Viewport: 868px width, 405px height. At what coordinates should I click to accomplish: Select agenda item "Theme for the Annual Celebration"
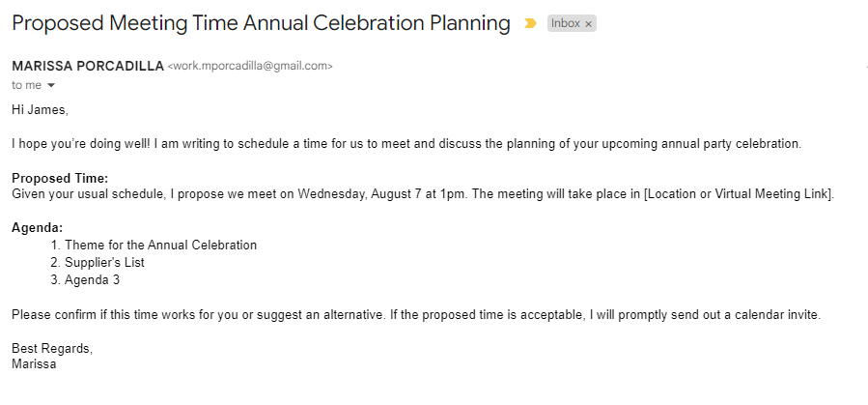(x=160, y=246)
